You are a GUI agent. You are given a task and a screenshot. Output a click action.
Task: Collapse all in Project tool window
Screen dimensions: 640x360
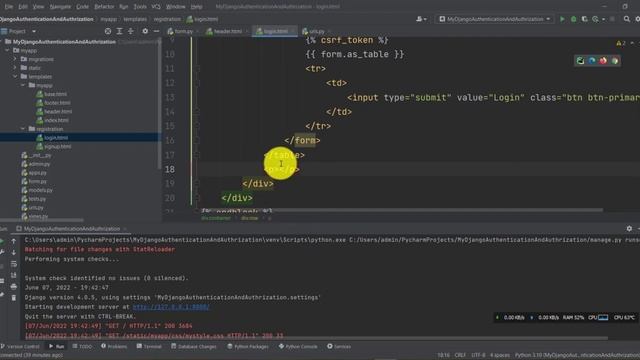(131, 31)
